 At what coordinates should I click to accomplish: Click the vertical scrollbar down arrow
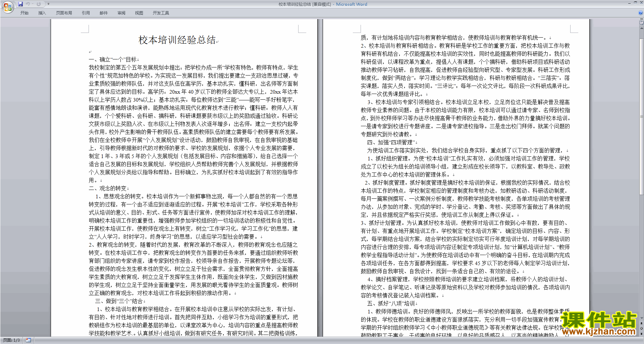642,318
